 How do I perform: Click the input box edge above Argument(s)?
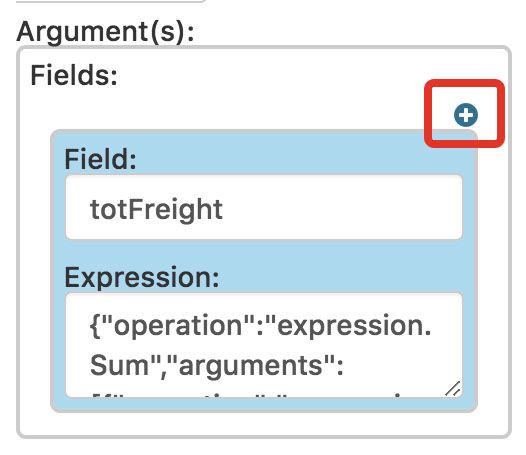pyautogui.click(x=111, y=1)
